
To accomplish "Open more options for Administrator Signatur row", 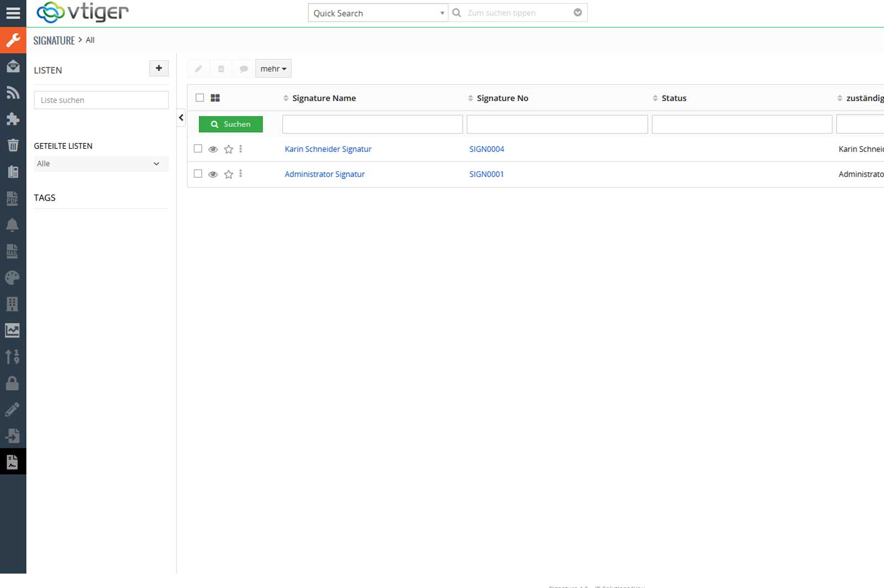I will point(240,174).
